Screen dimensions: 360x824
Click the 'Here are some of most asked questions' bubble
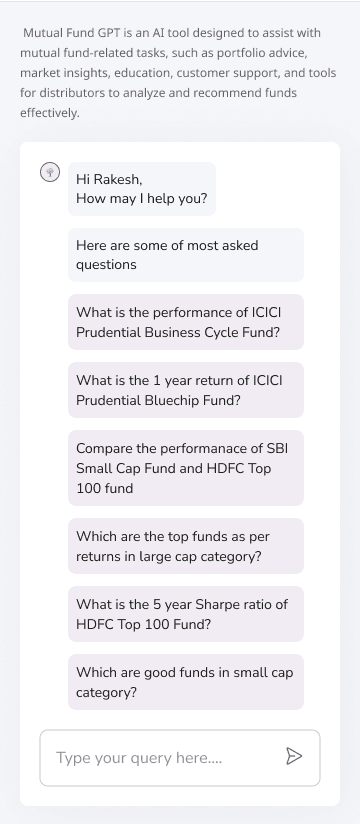click(186, 255)
